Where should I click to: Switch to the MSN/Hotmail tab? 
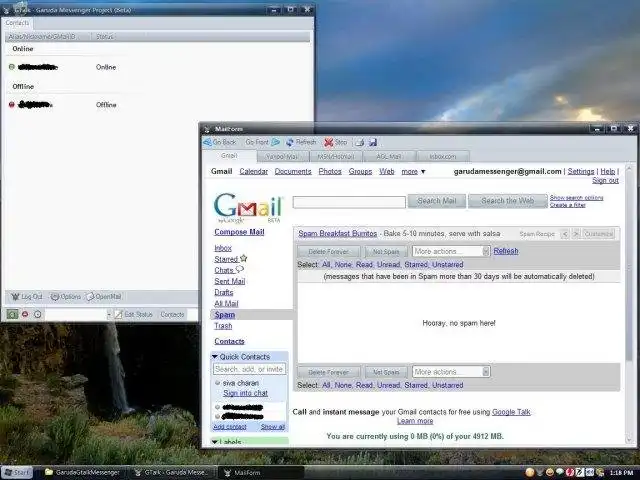click(x=336, y=156)
